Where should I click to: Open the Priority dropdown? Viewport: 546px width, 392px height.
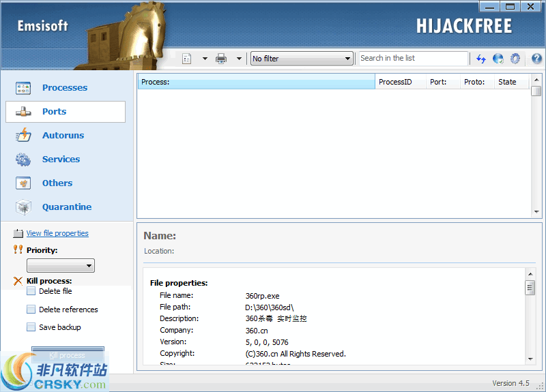tap(61, 266)
